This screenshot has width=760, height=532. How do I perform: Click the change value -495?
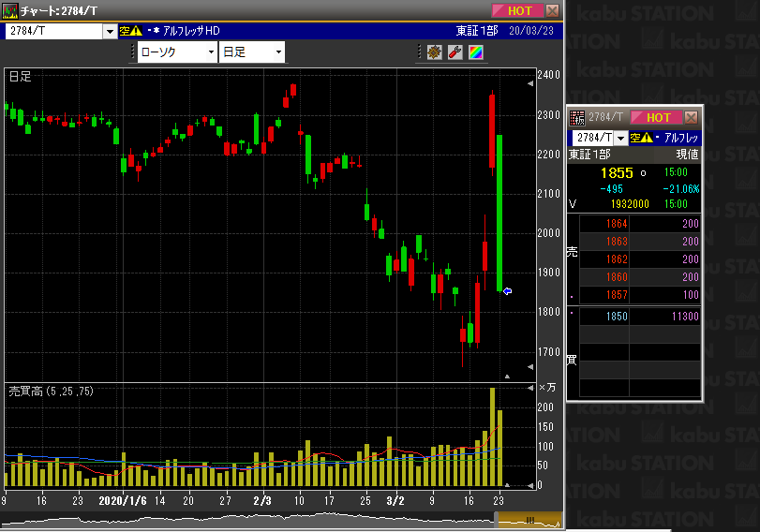pos(611,189)
